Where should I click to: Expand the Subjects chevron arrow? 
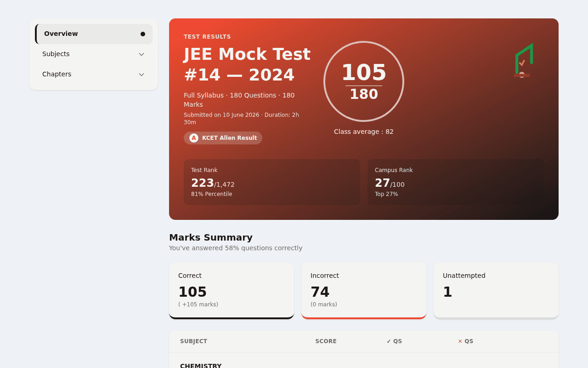tap(141, 54)
